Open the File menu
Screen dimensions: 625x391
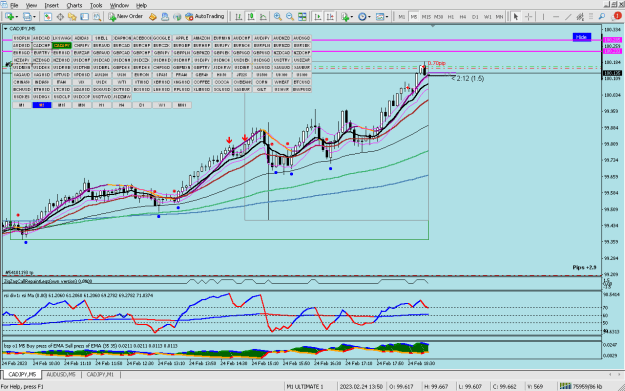click(14, 5)
